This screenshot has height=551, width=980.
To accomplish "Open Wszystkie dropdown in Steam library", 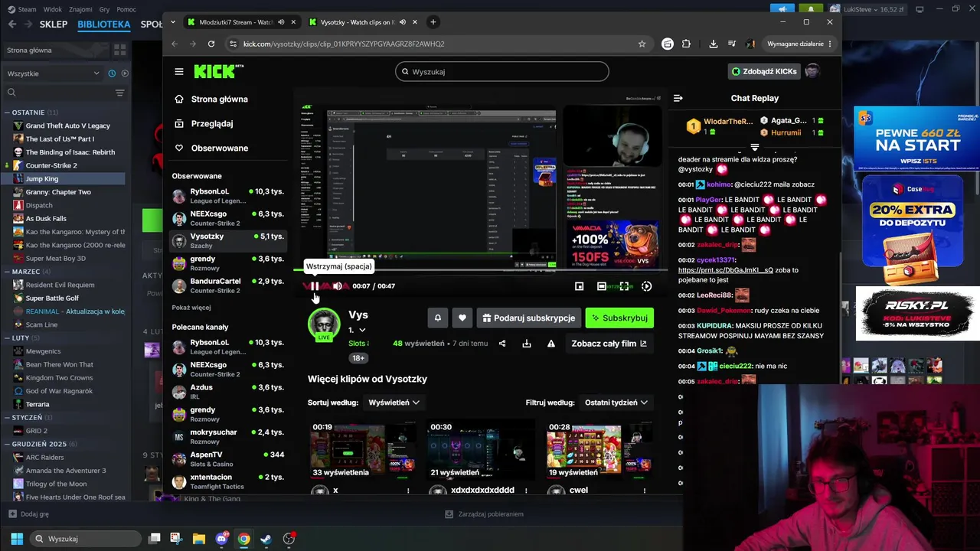I will click(x=53, y=73).
